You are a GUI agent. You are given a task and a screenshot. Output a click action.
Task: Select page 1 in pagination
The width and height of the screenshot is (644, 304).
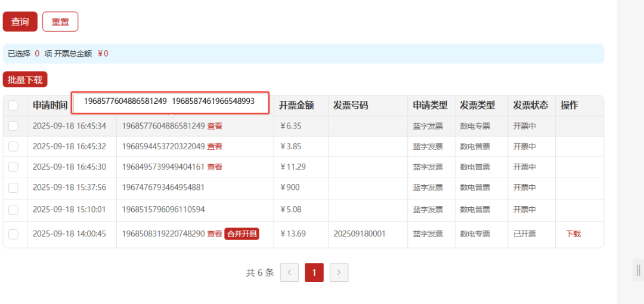314,272
